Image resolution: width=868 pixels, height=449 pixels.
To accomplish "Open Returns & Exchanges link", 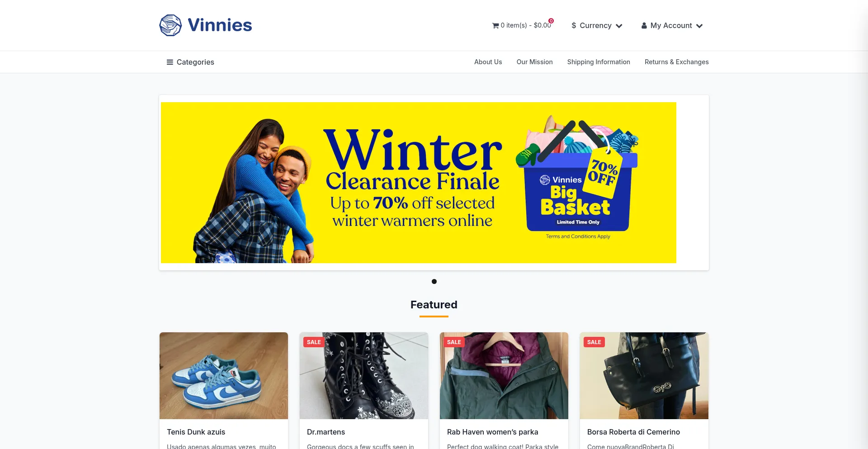I will pos(676,62).
